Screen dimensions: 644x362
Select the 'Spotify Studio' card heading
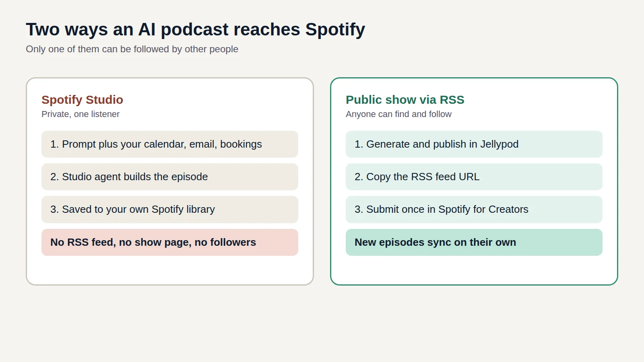pyautogui.click(x=82, y=100)
